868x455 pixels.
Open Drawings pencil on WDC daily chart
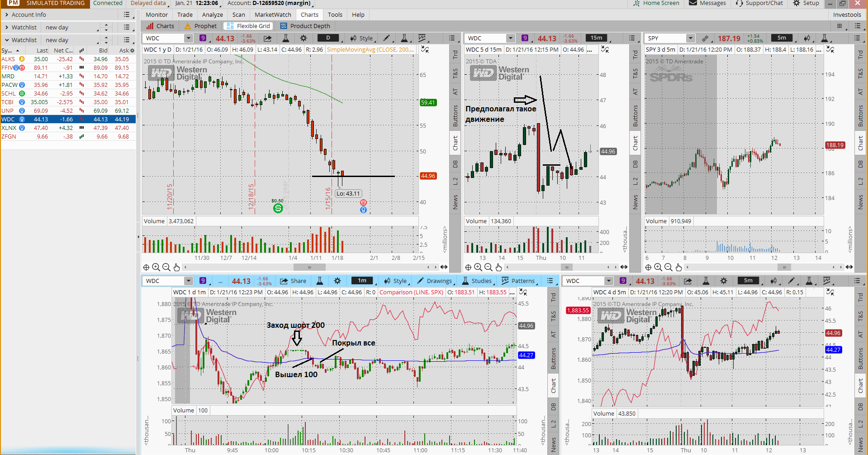[x=387, y=38]
